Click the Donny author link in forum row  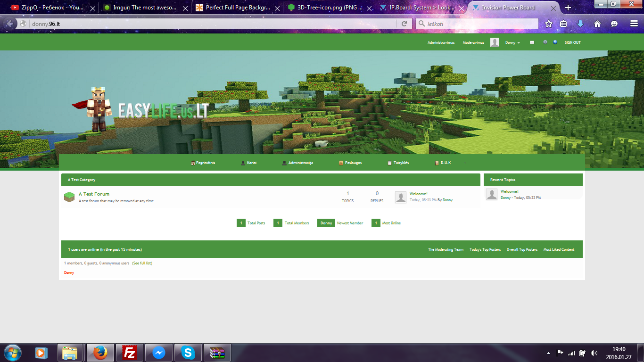coord(447,200)
